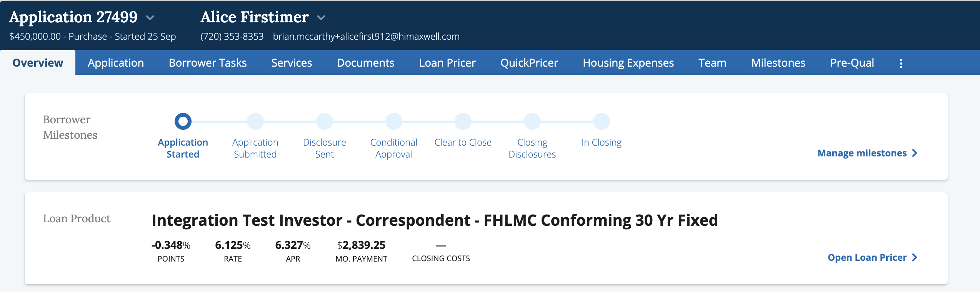The image size is (980, 292).
Task: Click the In Closing milestone circle
Action: pos(602,121)
